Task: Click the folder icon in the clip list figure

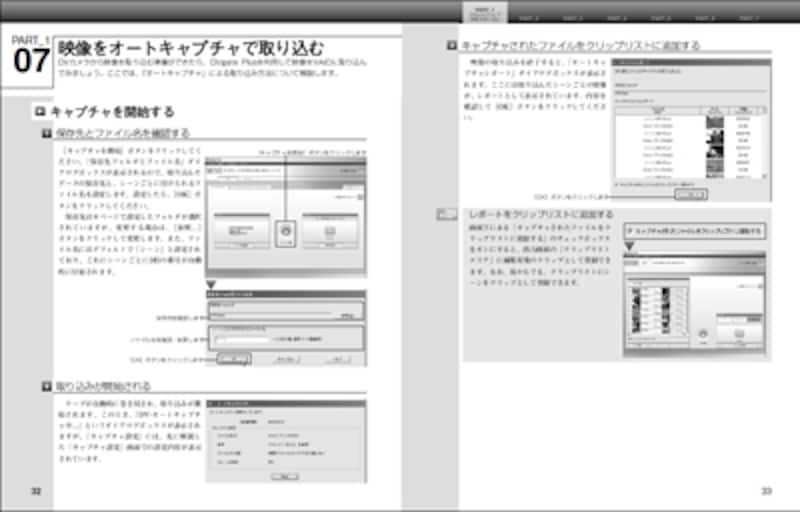Action: point(739,335)
